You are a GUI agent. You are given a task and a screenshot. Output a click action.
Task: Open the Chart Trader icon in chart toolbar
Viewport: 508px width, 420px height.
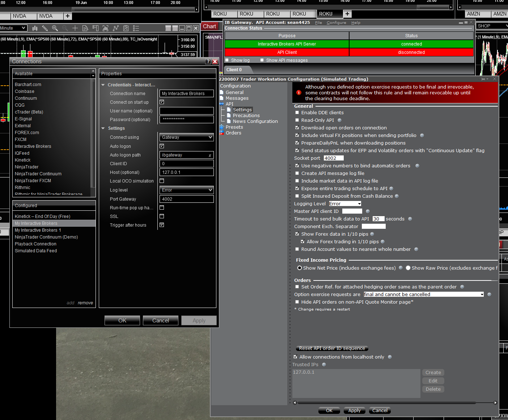pyautogui.click(x=96, y=28)
